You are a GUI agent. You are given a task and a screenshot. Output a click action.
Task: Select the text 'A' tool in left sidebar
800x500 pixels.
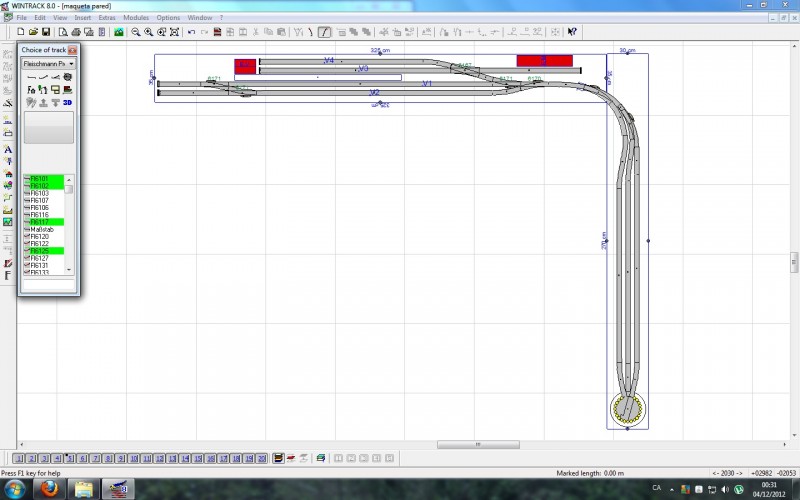(8, 149)
